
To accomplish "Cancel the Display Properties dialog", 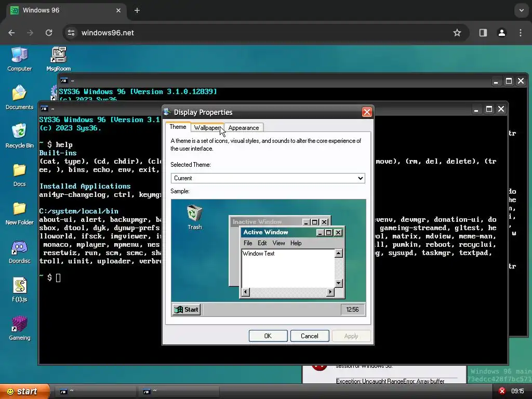I will pos(310,336).
